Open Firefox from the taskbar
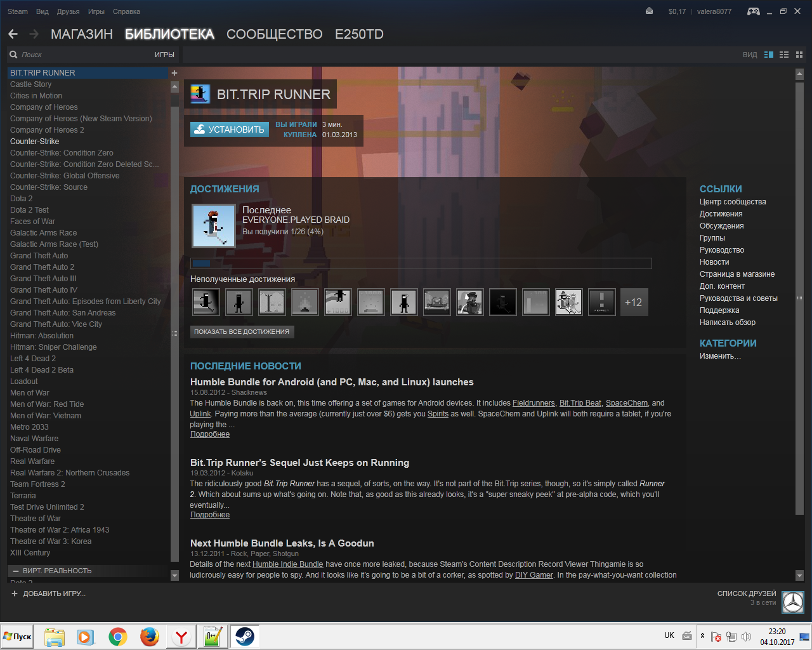The image size is (812, 650). point(150,637)
